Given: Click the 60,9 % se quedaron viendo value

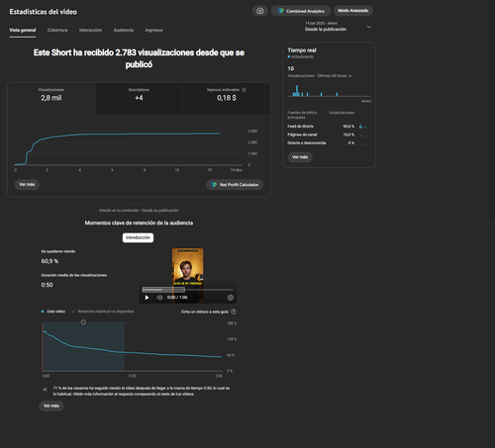Looking at the screenshot, I should [49, 261].
